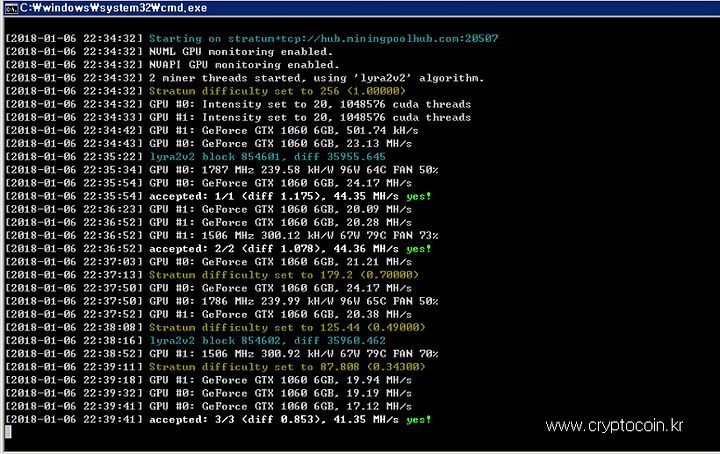Click 'lyra2v2 block 854602, diff 35960.462'
The width and height of the screenshot is (720, 454).
(x=267, y=341)
